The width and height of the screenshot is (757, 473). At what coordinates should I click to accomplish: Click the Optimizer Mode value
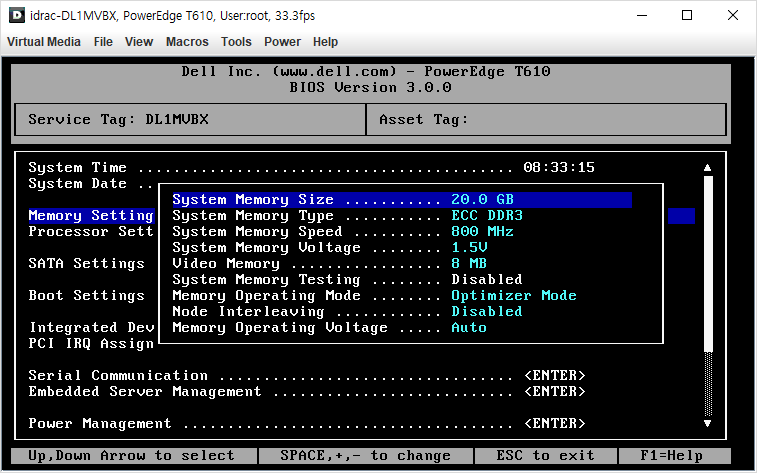click(x=514, y=295)
